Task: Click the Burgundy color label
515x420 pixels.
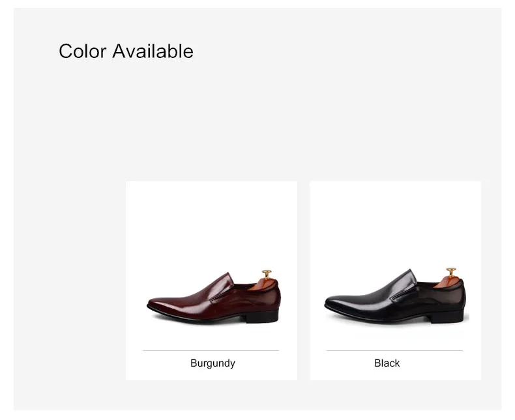Action: (213, 363)
